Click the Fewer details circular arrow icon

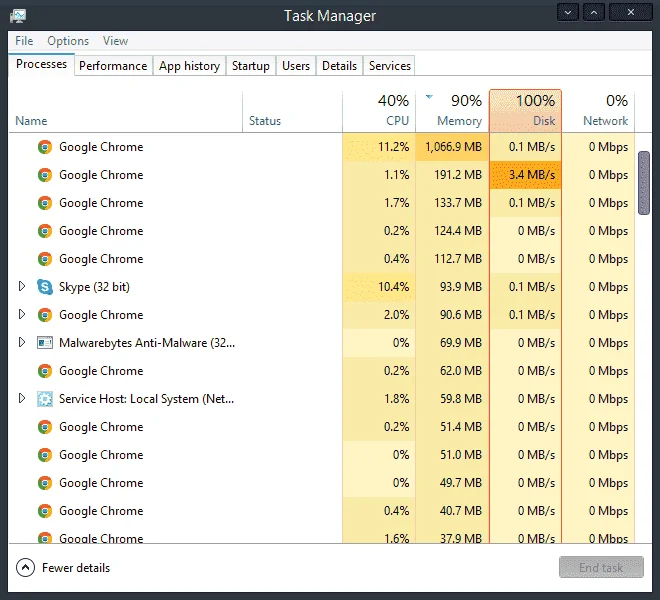(25, 568)
